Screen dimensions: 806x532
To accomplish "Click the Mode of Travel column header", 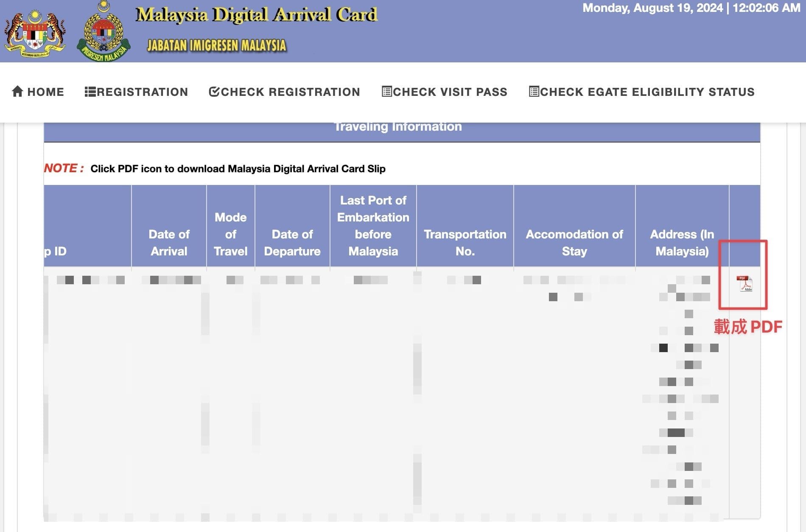I will 230,234.
